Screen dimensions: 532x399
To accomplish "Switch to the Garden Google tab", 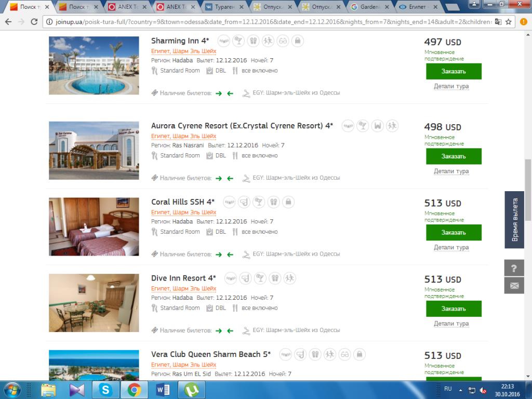I will pyautogui.click(x=370, y=7).
